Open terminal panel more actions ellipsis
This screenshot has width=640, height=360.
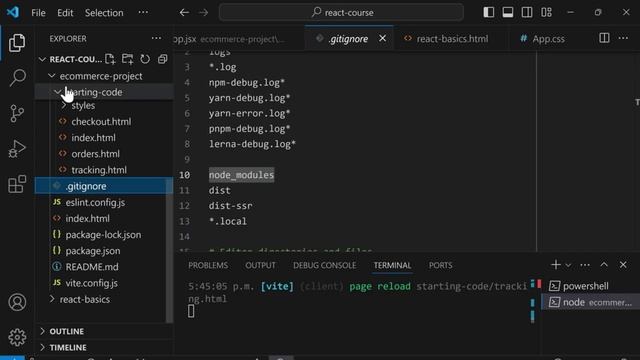click(x=585, y=265)
